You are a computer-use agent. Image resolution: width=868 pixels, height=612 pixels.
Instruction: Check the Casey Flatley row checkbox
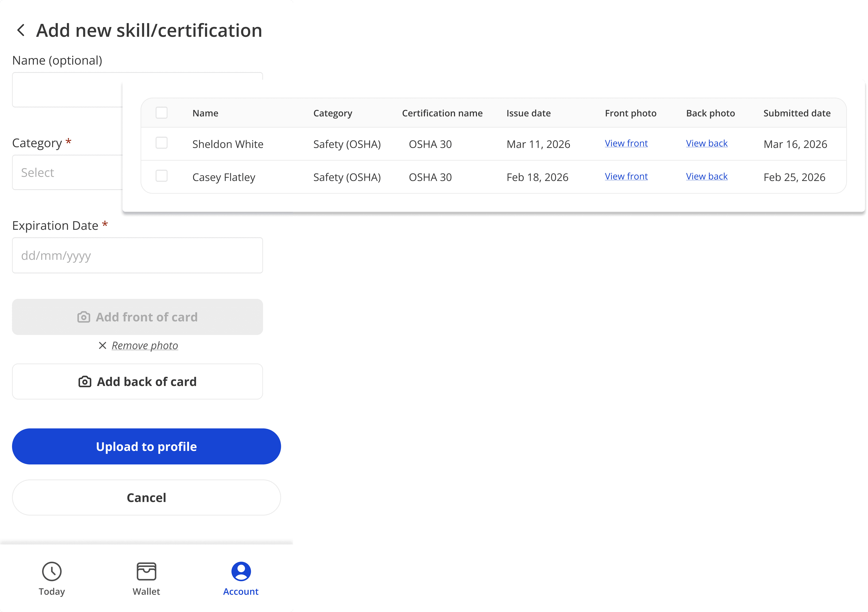[x=161, y=176]
